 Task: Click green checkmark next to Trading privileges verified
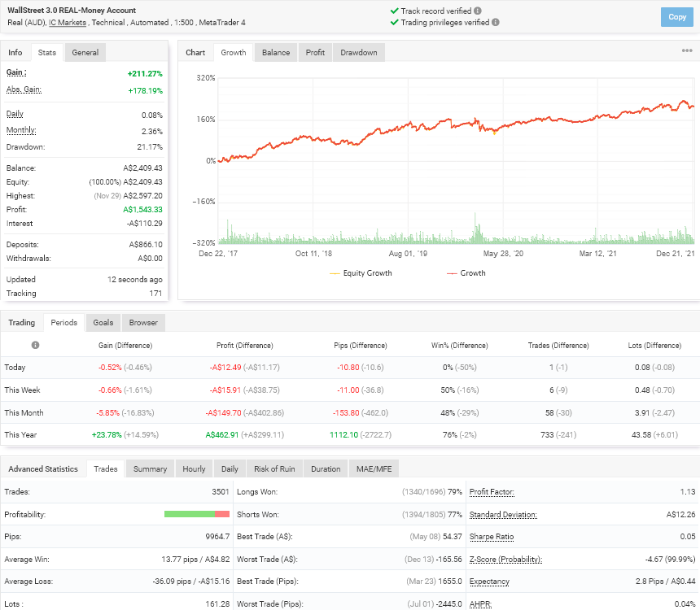tap(394, 23)
